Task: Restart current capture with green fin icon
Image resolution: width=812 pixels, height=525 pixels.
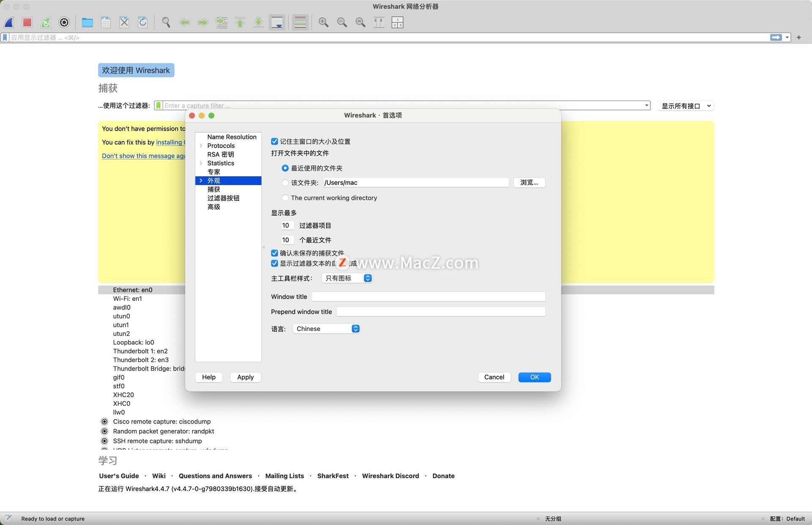Action: click(46, 22)
